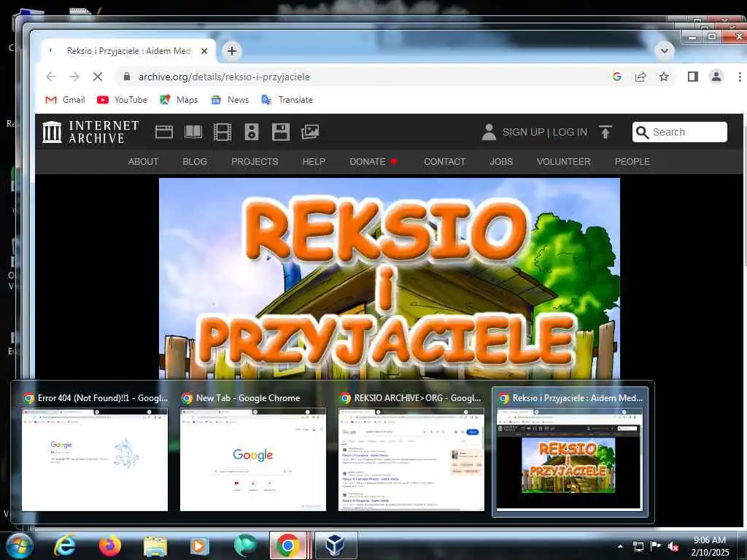Open Windows Explorer from taskbar
This screenshot has height=560, width=747.
click(155, 546)
